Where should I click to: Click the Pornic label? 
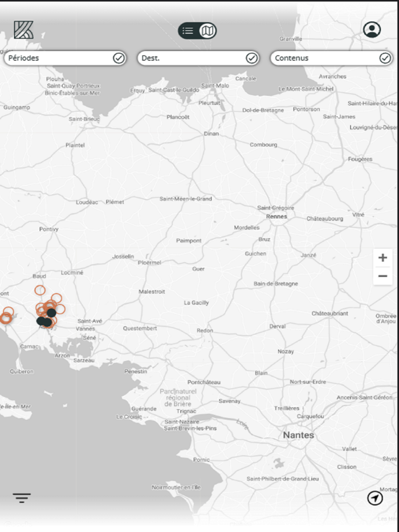[201, 460]
